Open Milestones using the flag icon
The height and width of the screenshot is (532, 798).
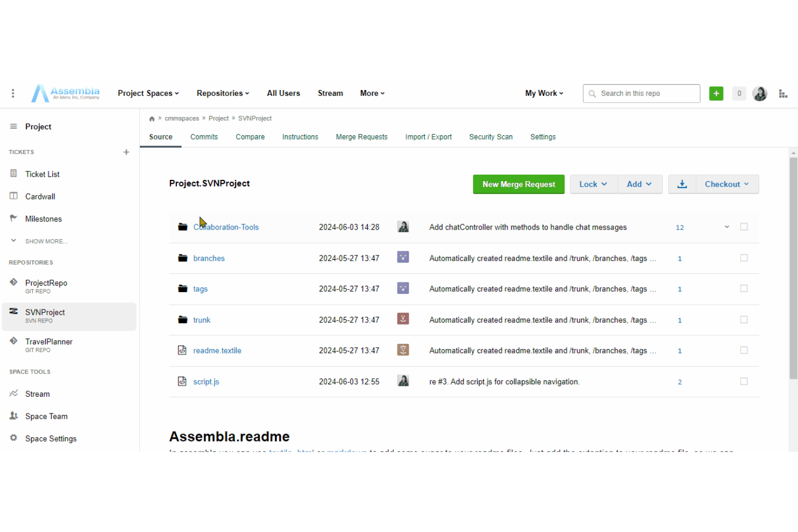click(x=13, y=218)
